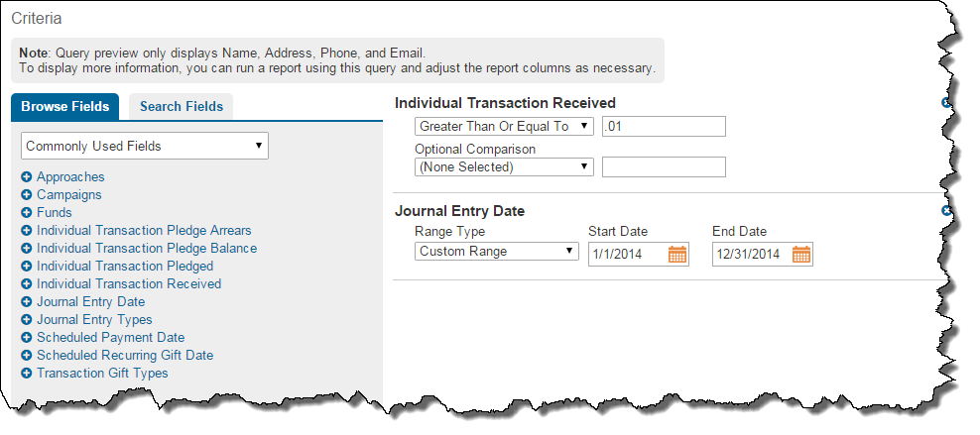Image resolution: width=980 pixels, height=435 pixels.
Task: Open the Optional Comparison dropdown
Action: pyautogui.click(x=504, y=167)
